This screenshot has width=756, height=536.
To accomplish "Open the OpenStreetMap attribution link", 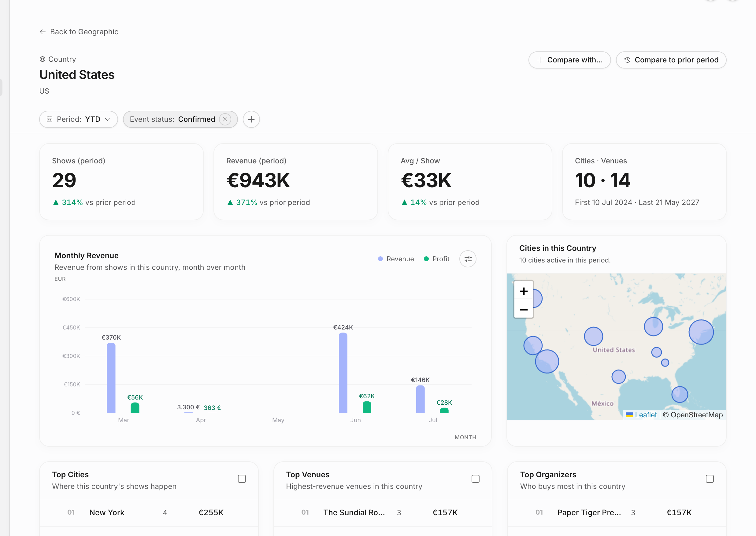I will [696, 415].
